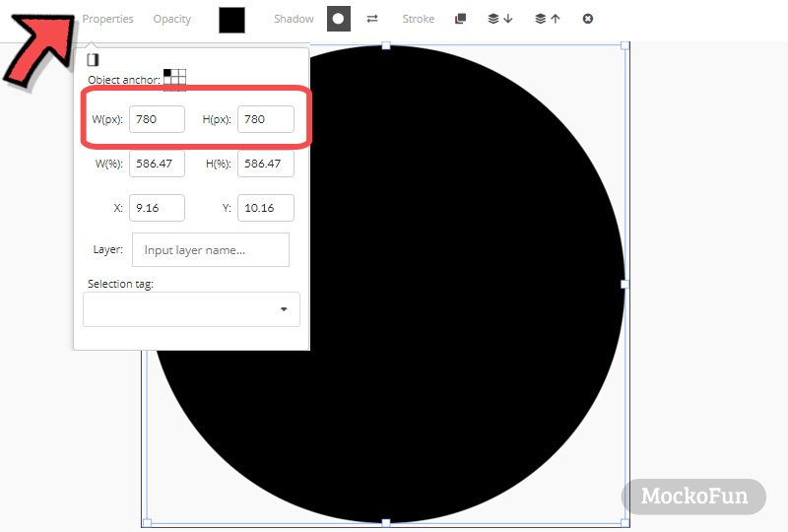Click the X position field
The height and width of the screenshot is (532, 788).
pyautogui.click(x=157, y=208)
